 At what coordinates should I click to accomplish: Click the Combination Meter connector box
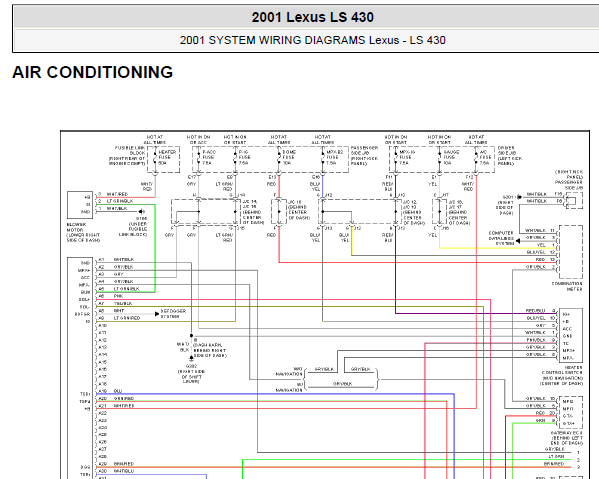click(570, 252)
